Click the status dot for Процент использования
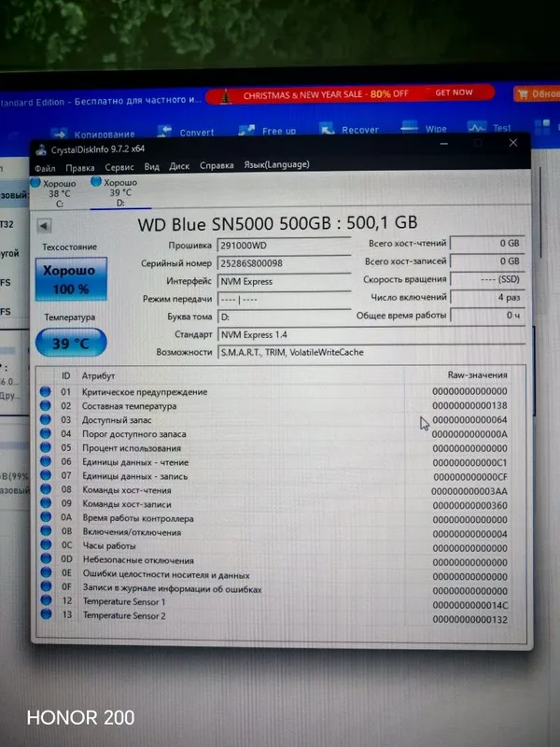 (x=45, y=447)
